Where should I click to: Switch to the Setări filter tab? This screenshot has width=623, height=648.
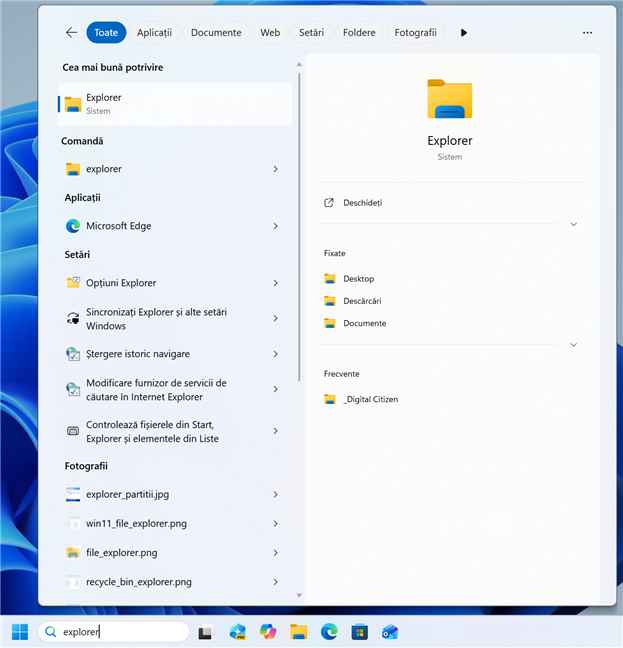pyautogui.click(x=311, y=33)
